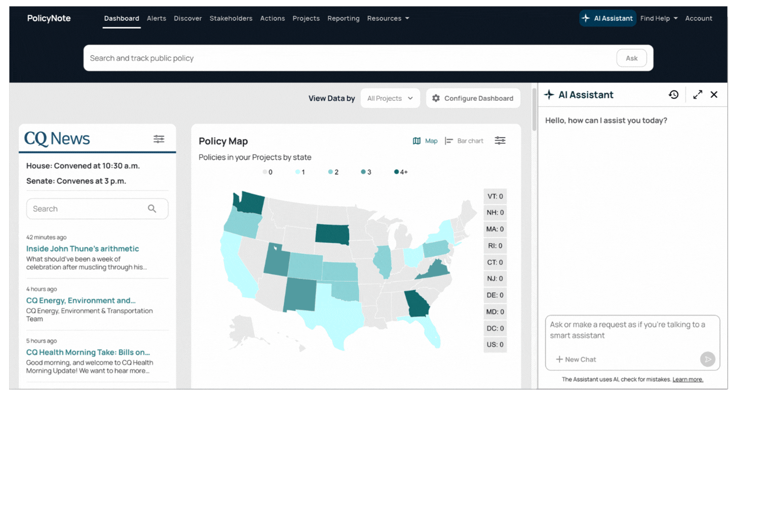Expand the Find Help menu
The height and width of the screenshot is (532, 760).
[659, 18]
